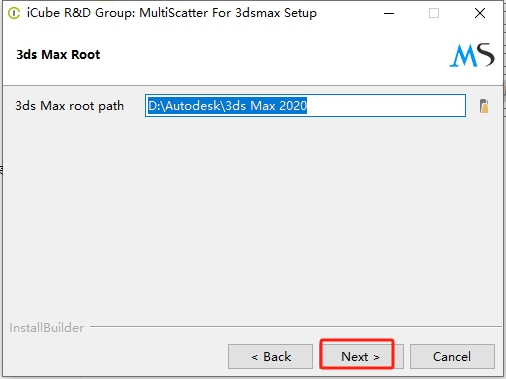Screen dimensions: 506x379
Task: Go back with the < Back button
Action: [270, 356]
